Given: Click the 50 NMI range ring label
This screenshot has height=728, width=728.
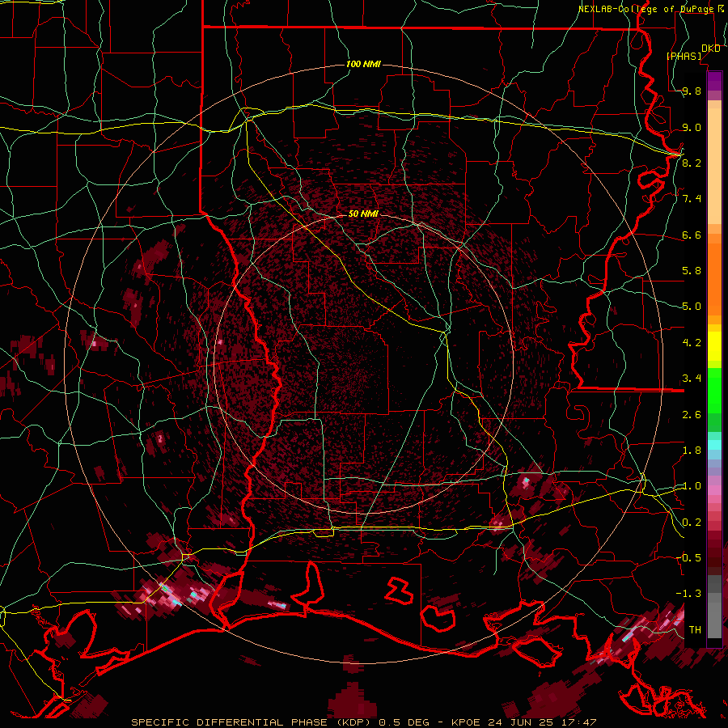Looking at the screenshot, I should coord(363,214).
